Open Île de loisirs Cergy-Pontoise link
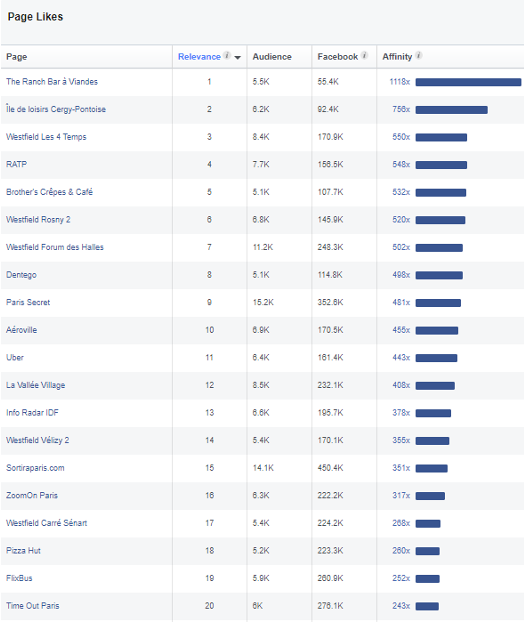The height and width of the screenshot is (622, 524). click(56, 109)
